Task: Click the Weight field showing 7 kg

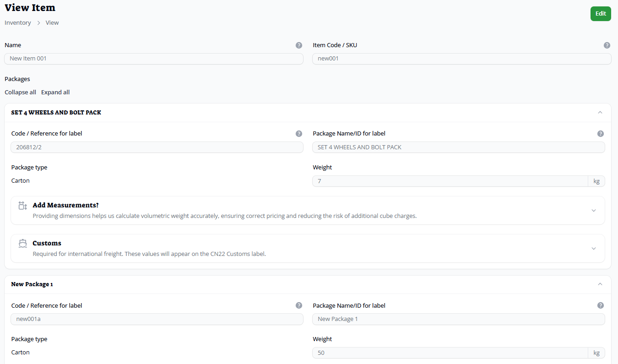Action: click(x=450, y=181)
